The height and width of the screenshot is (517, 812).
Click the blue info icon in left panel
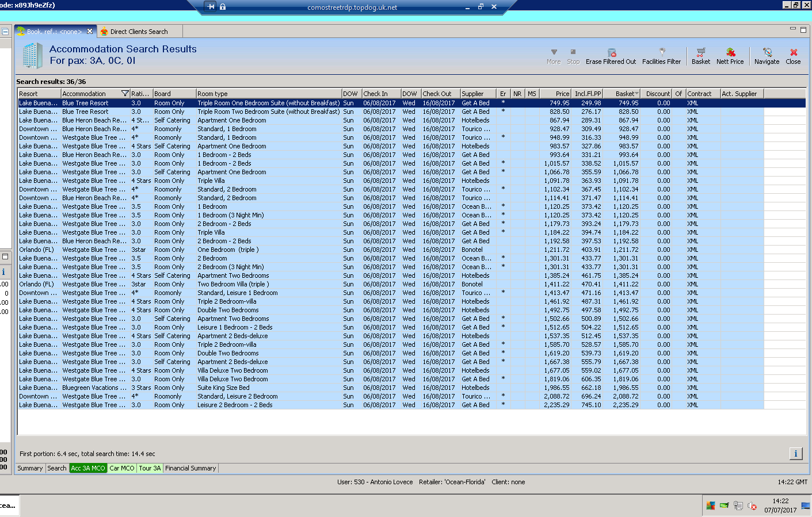coord(3,272)
